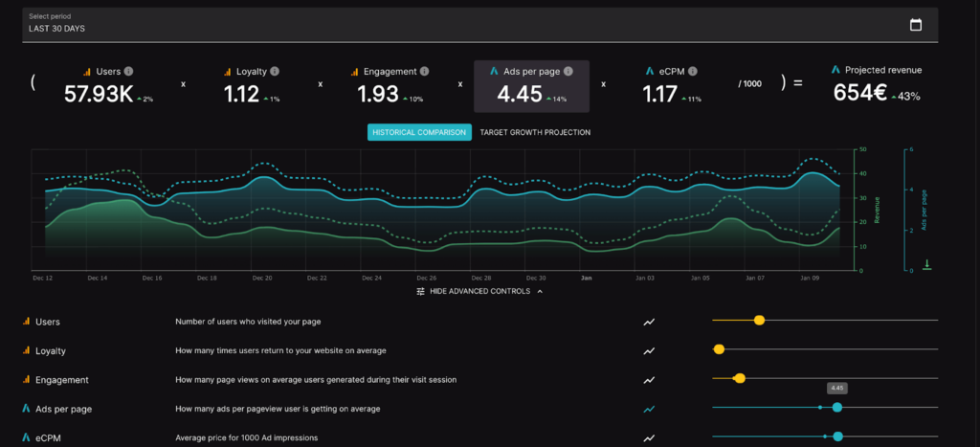Click the Users slider handle
This screenshot has height=447, width=980.
[759, 321]
